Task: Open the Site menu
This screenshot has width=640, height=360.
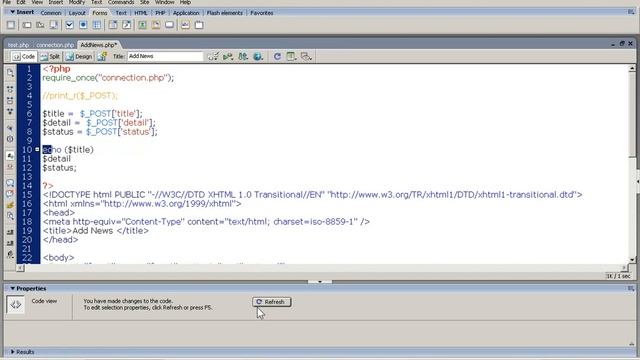Action: tap(144, 2)
